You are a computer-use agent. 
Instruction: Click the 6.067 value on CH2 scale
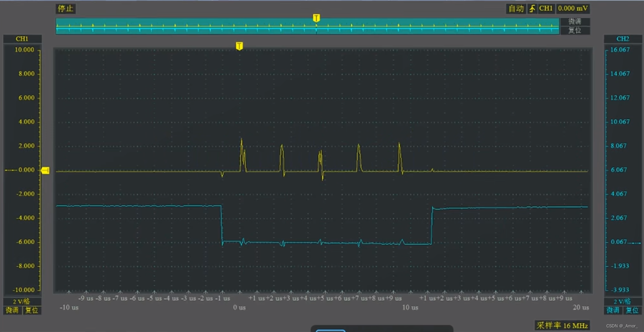point(619,170)
